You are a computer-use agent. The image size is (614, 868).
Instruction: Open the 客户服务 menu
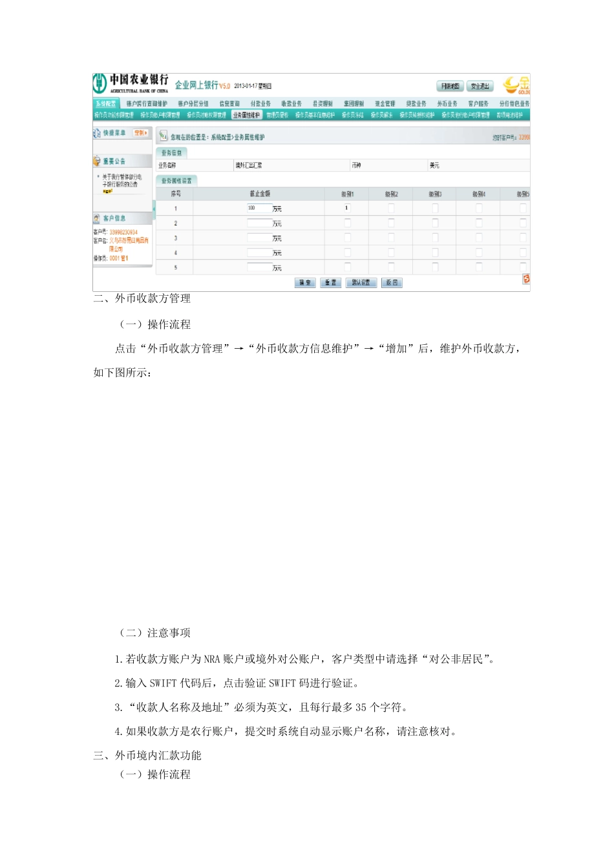click(x=478, y=104)
